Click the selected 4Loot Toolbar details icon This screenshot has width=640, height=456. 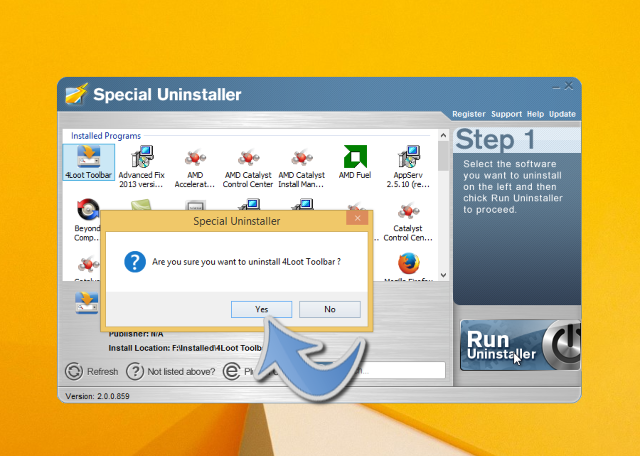tap(87, 303)
